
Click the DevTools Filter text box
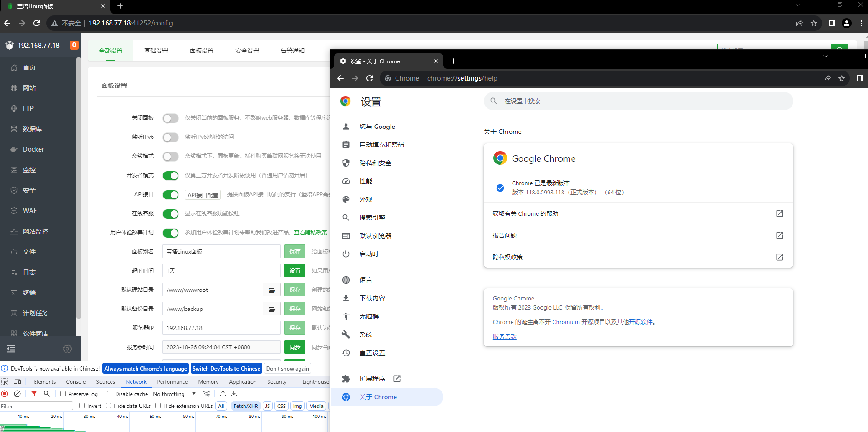click(36, 406)
